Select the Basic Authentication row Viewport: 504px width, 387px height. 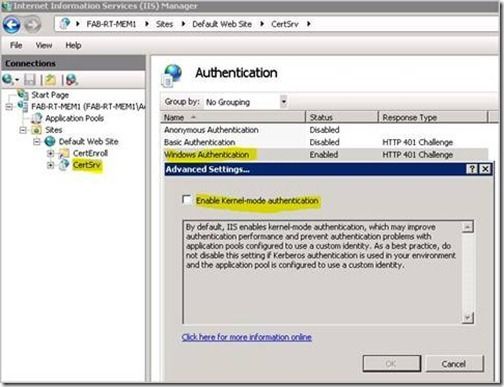[x=324, y=142]
